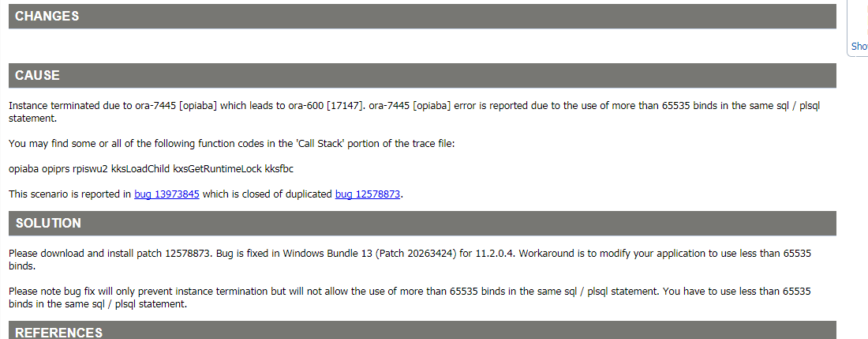
Task: Click the 'You may find some or all' sentence
Action: (x=232, y=144)
